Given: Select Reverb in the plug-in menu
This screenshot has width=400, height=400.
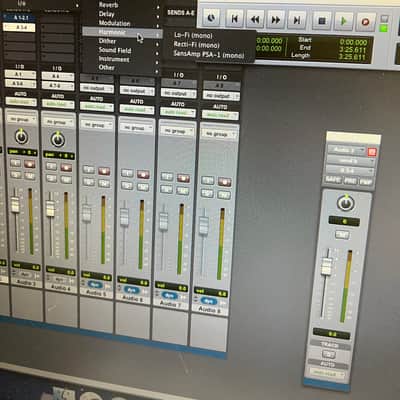Looking at the screenshot, I should click(x=108, y=5).
